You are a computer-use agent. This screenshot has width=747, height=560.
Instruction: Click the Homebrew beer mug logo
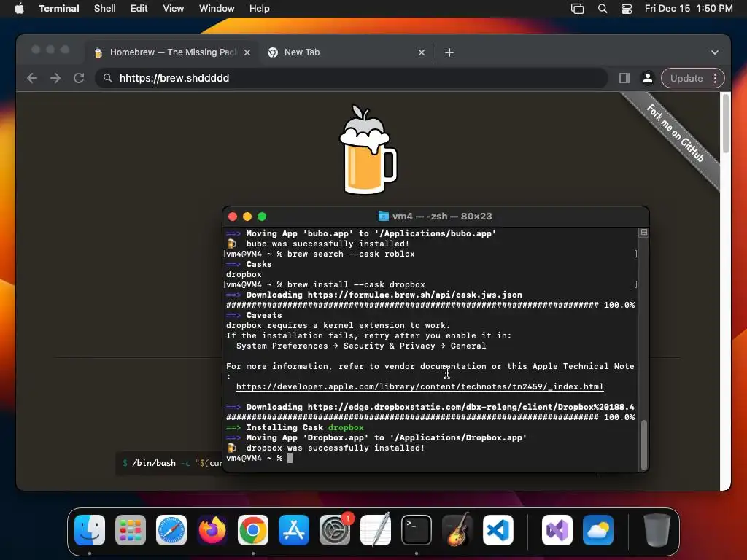tap(368, 149)
